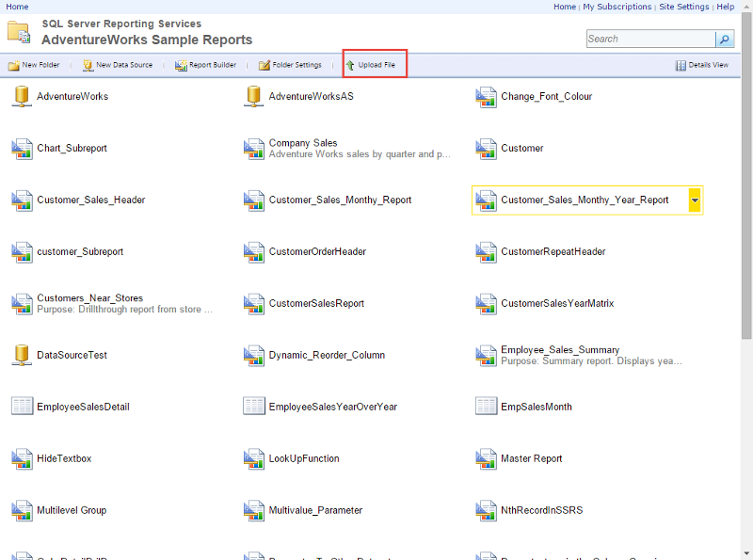This screenshot has height=560, width=753.
Task: Select the Chart_Subreport report icon
Action: pyautogui.click(x=21, y=149)
